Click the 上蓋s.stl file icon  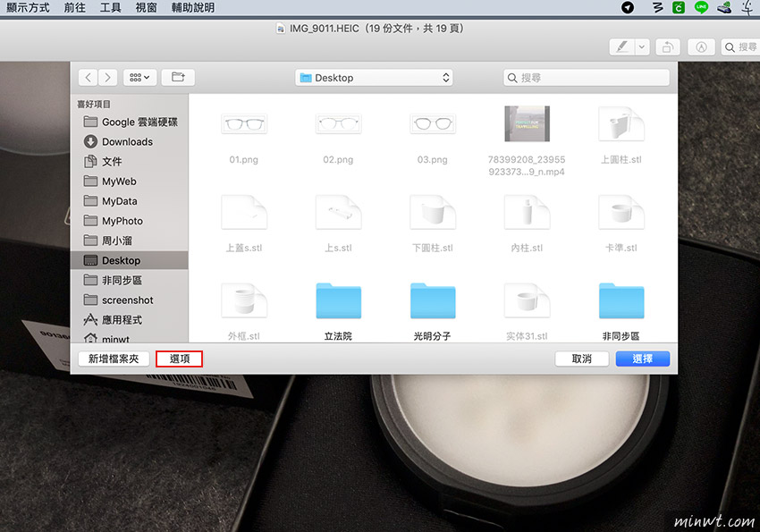coord(244,212)
